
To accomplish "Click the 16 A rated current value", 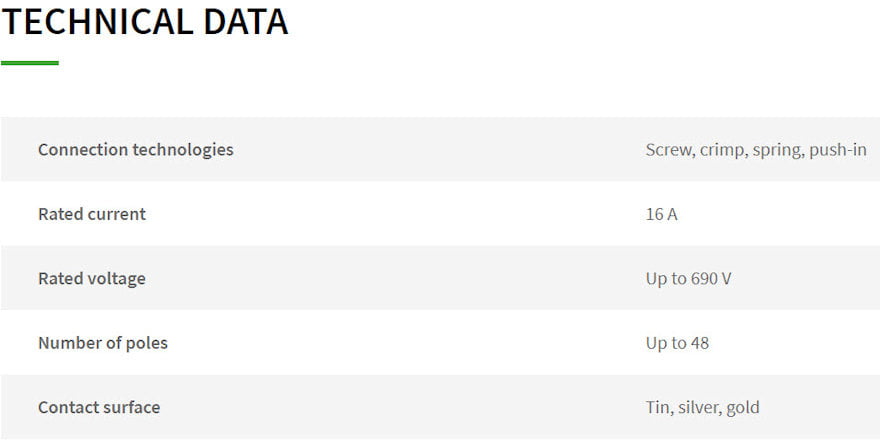I will pos(661,214).
